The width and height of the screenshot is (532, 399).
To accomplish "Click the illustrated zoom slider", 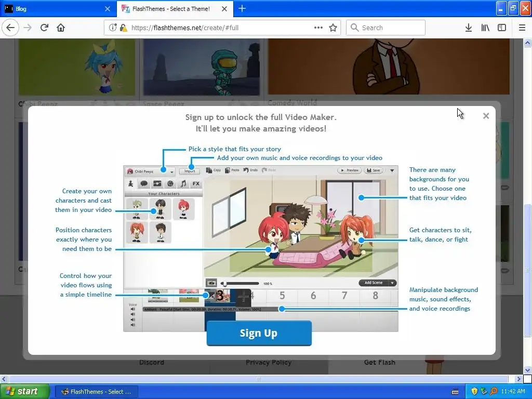I will coord(240,283).
